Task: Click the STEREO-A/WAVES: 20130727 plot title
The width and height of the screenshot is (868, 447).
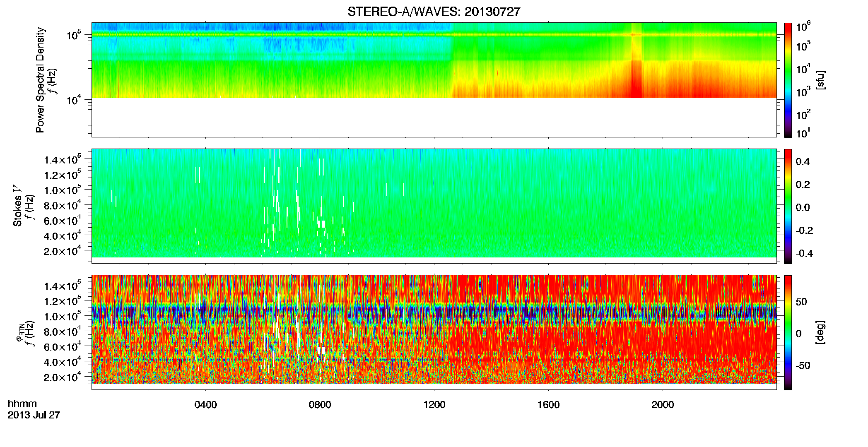Action: pos(434,12)
